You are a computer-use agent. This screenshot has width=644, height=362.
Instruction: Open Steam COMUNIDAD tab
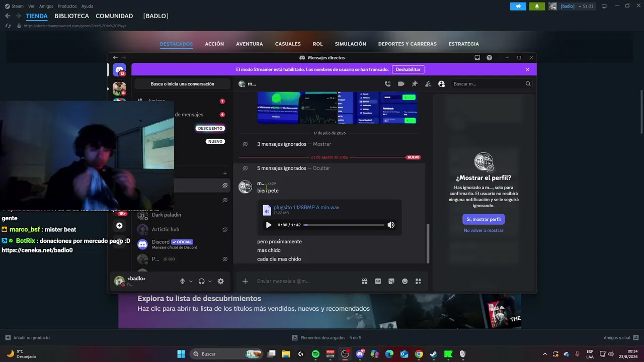(x=114, y=16)
